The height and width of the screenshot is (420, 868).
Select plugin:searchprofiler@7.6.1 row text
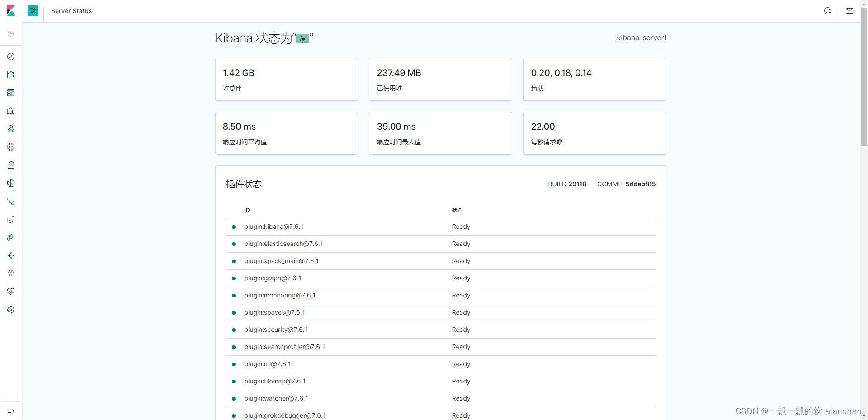[x=285, y=347]
